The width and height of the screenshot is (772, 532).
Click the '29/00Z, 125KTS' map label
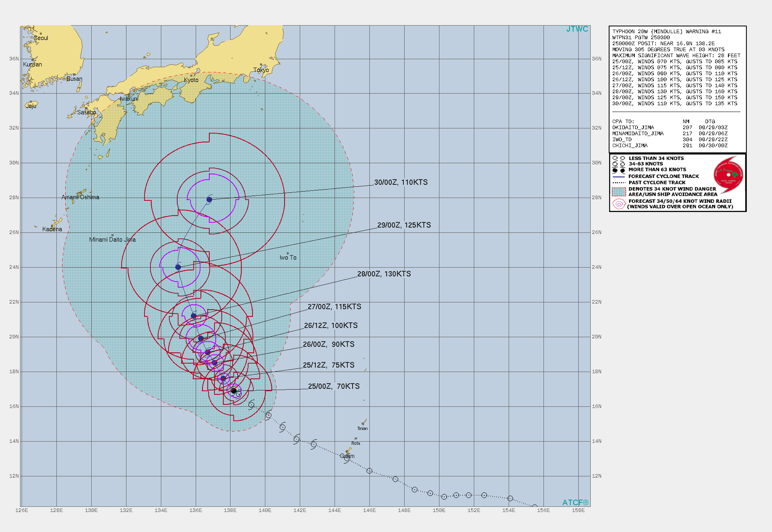coord(404,225)
